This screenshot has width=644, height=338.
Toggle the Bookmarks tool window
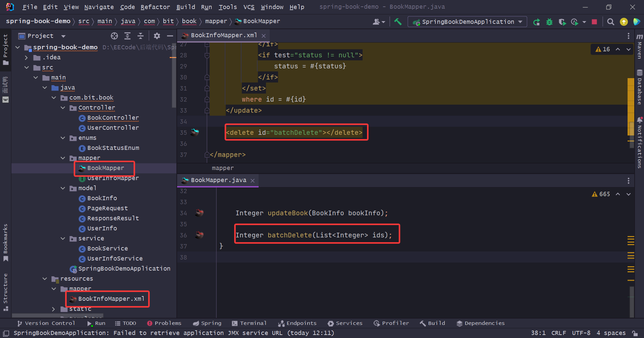pyautogui.click(x=5, y=242)
